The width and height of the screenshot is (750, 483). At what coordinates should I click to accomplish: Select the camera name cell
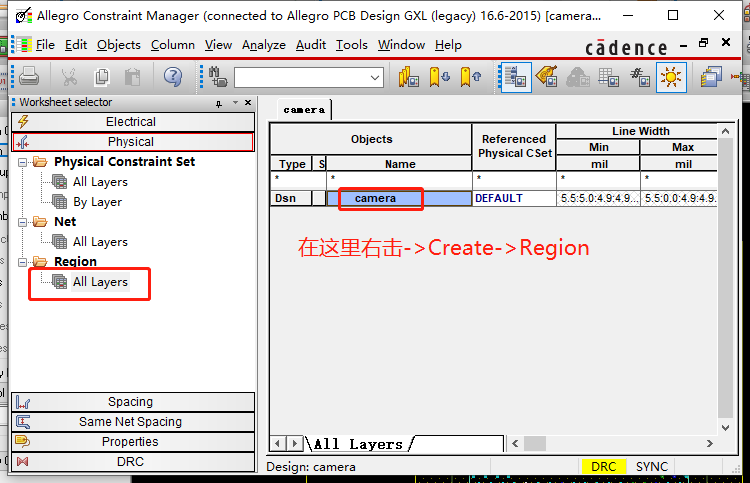[399, 198]
